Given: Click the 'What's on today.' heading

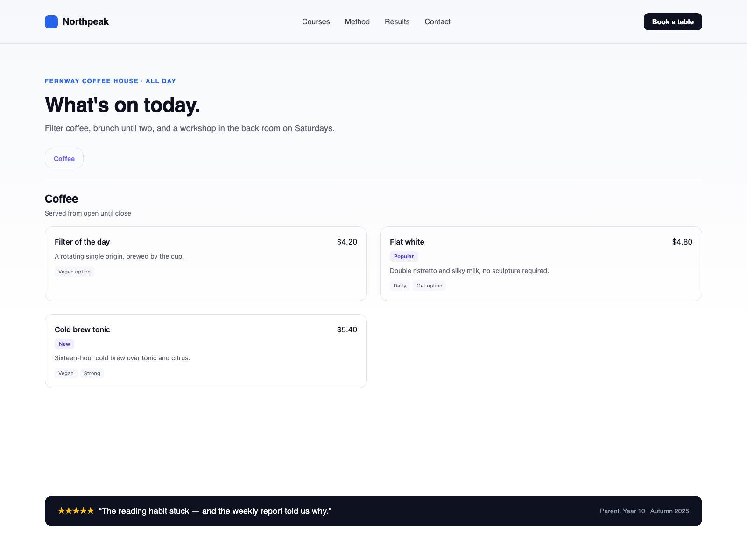Looking at the screenshot, I should click(x=122, y=105).
